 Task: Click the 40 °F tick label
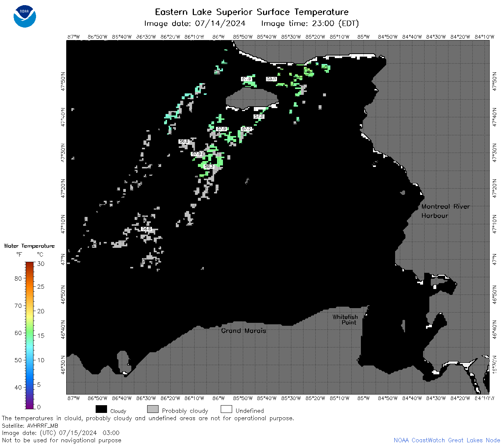(18, 387)
